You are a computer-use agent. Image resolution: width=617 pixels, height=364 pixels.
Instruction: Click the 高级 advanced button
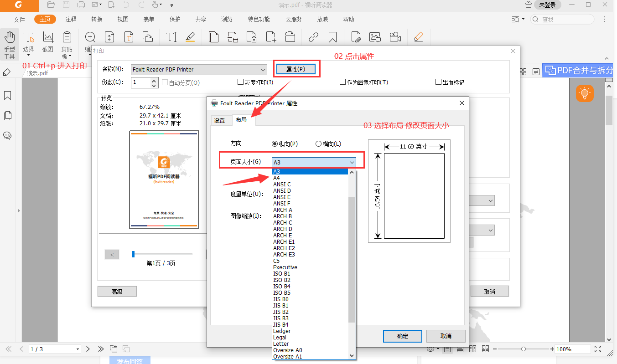117,292
